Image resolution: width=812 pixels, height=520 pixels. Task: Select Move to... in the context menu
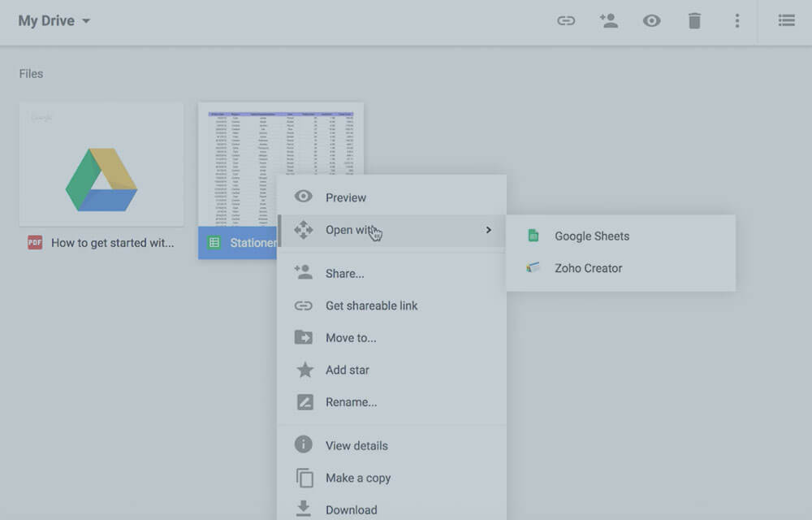351,338
